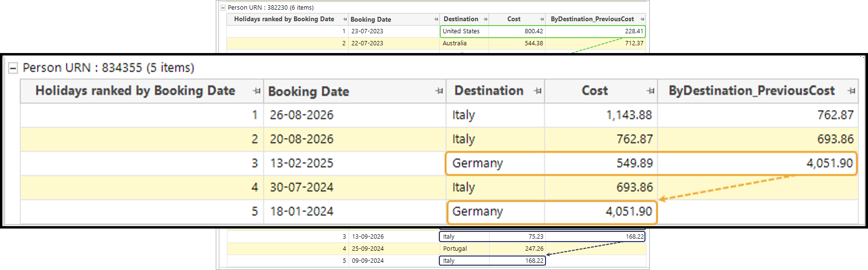Pin the Destination column in group 834355
The width and height of the screenshot is (868, 270).
(x=537, y=91)
